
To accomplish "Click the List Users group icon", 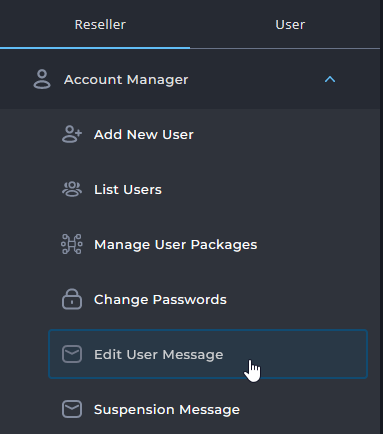I will coord(72,189).
